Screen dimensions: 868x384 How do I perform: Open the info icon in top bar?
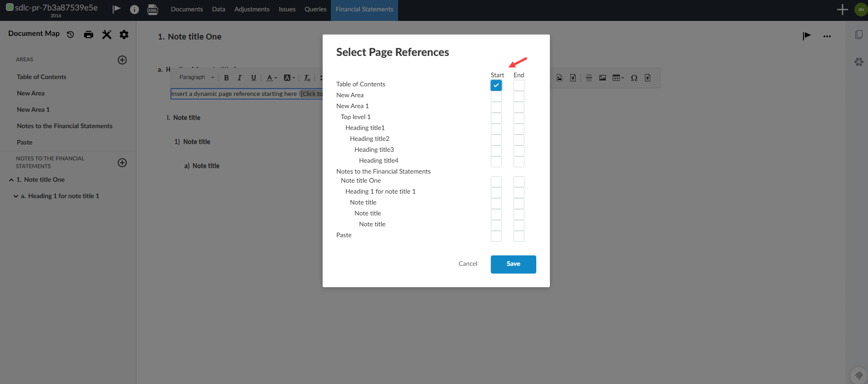[135, 10]
